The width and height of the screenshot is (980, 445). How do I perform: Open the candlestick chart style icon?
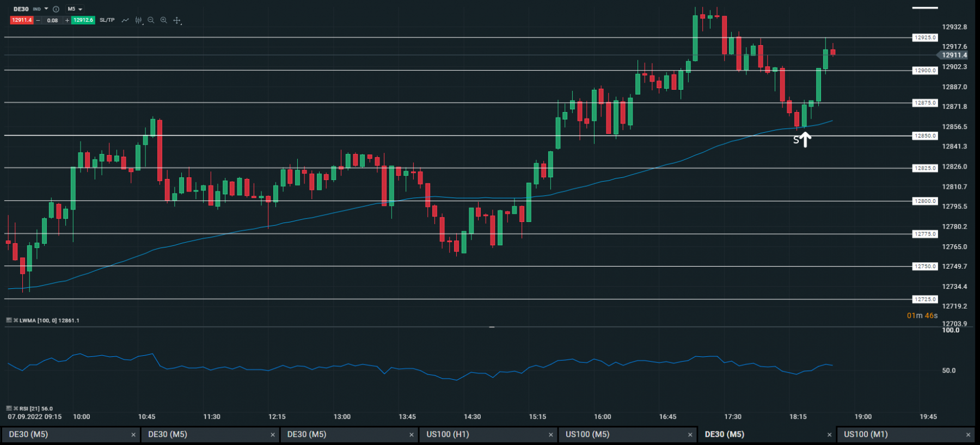click(x=138, y=20)
